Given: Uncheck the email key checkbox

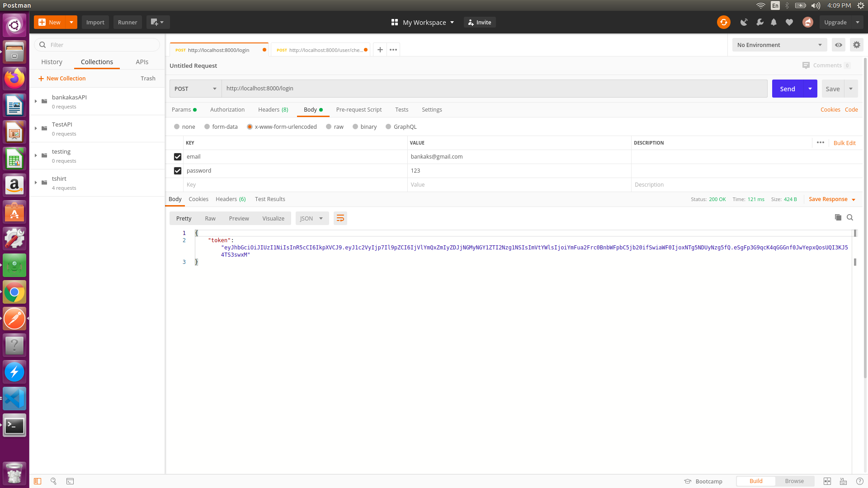Looking at the screenshot, I should pyautogui.click(x=178, y=157).
